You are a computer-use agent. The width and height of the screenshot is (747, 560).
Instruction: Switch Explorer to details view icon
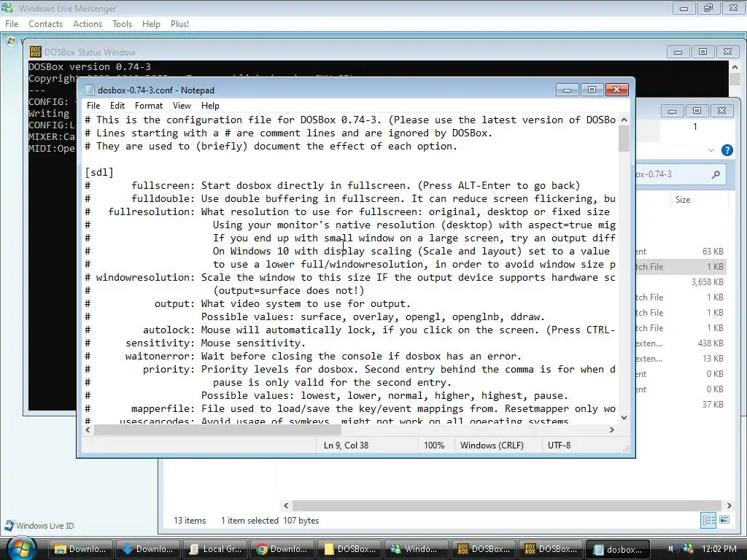pyautogui.click(x=709, y=520)
